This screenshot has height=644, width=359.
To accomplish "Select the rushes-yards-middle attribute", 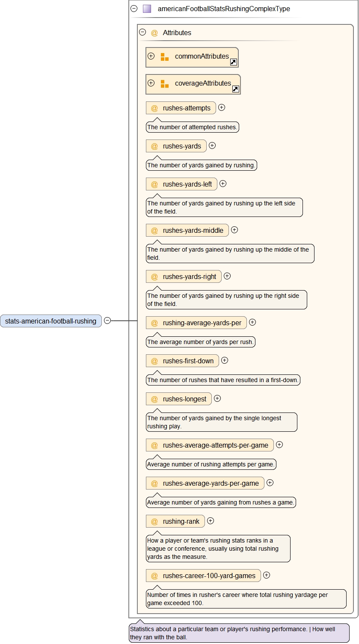I will click(x=193, y=231).
